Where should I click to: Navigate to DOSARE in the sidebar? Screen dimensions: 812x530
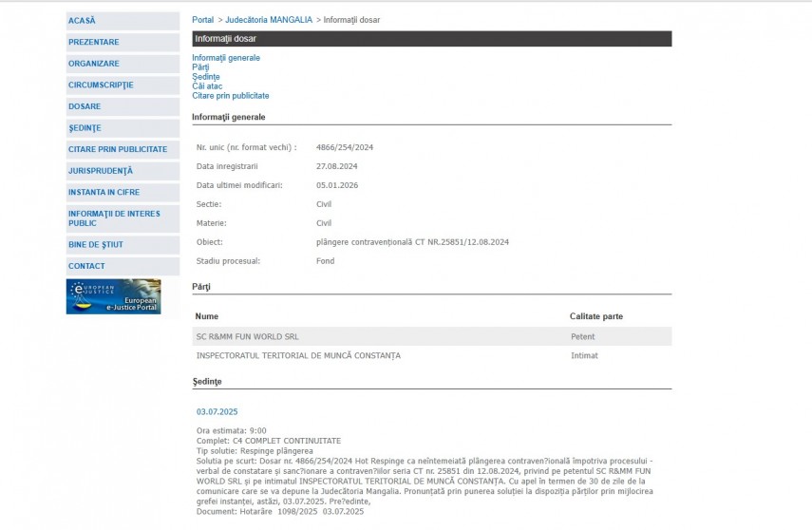point(85,106)
